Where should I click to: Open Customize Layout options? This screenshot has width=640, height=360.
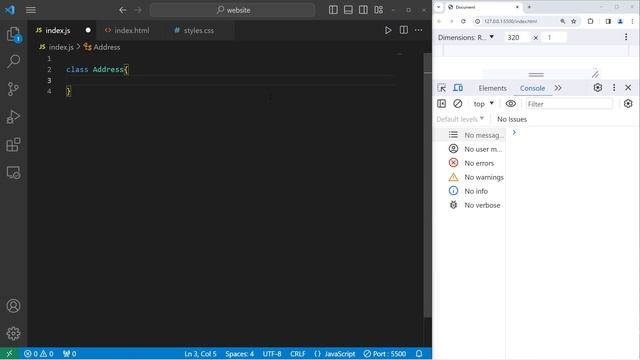click(x=378, y=10)
